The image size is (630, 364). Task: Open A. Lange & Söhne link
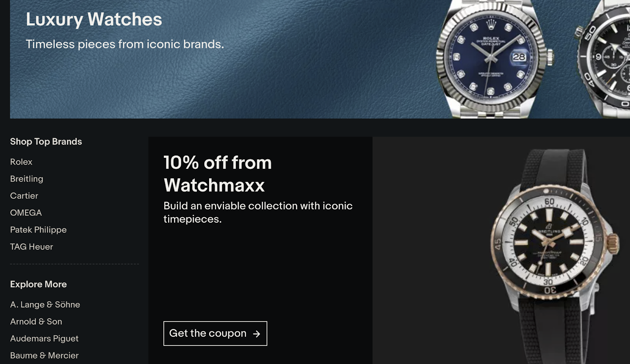tap(45, 305)
